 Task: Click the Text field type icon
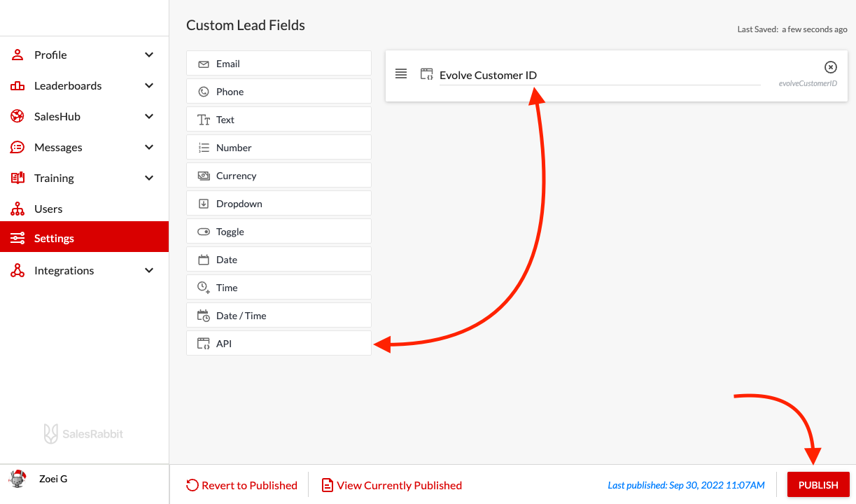(x=204, y=120)
